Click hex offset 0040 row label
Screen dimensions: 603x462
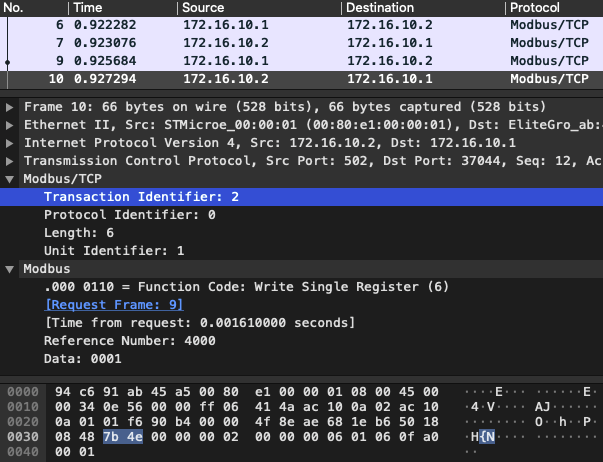point(23,452)
